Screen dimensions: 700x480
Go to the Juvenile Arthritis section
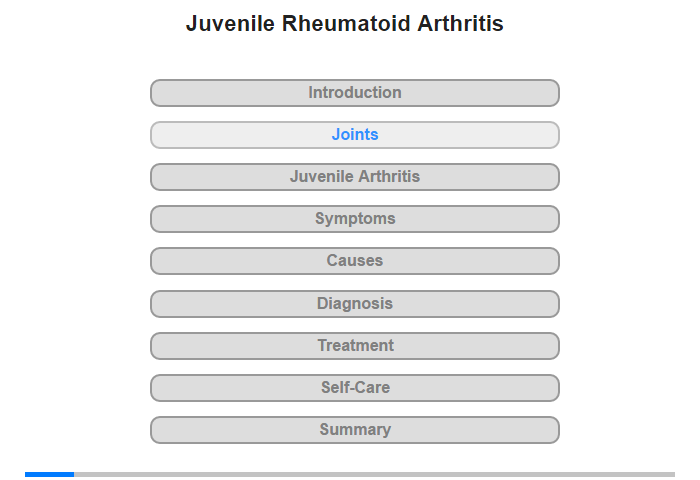354,177
